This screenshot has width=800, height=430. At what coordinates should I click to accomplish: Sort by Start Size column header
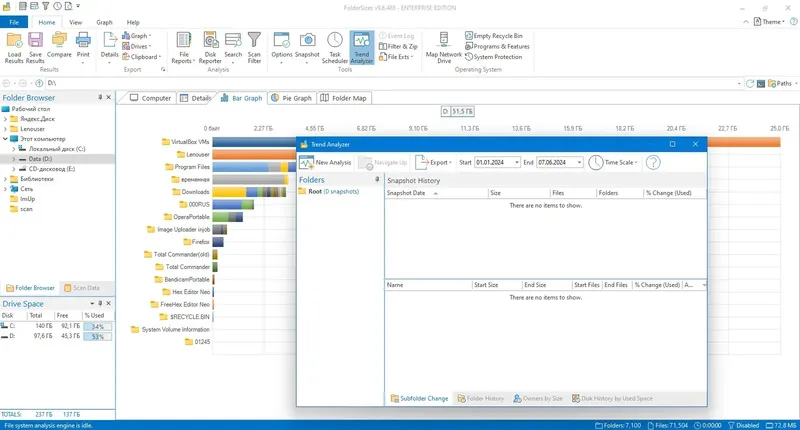click(497, 285)
